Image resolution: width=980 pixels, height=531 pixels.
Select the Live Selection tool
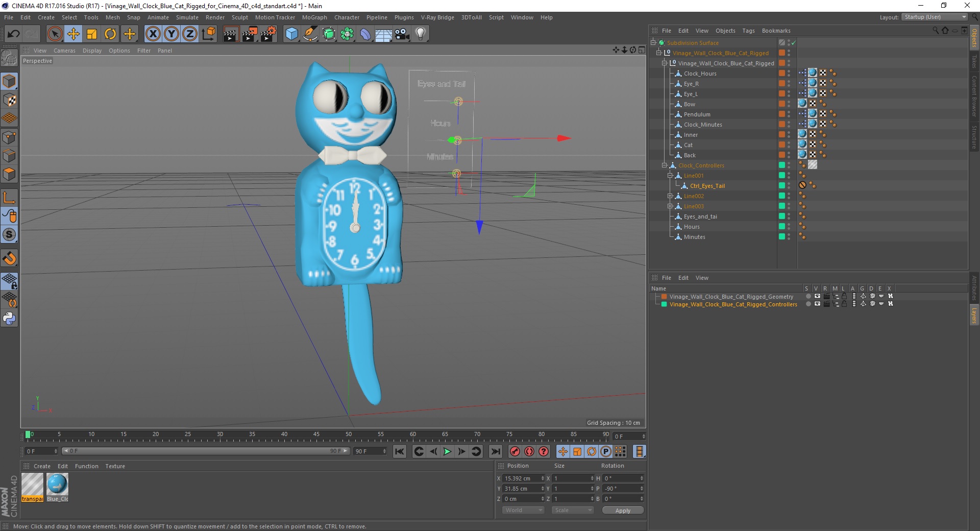(x=55, y=34)
